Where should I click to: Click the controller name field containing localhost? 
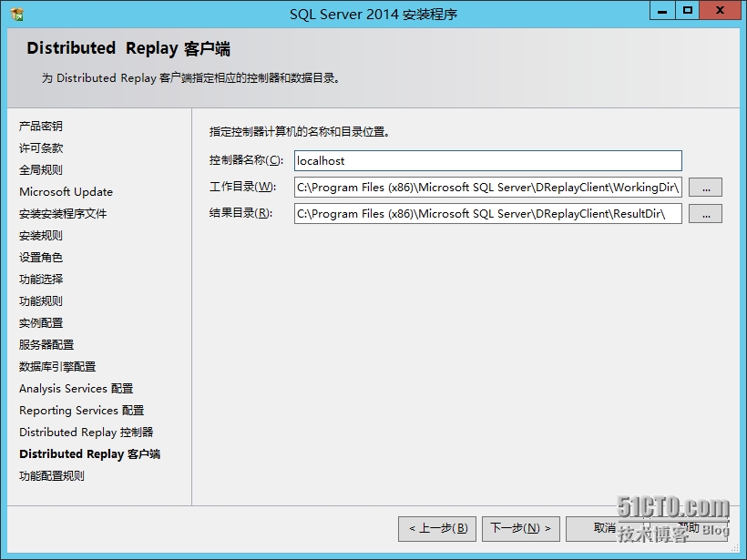488,161
